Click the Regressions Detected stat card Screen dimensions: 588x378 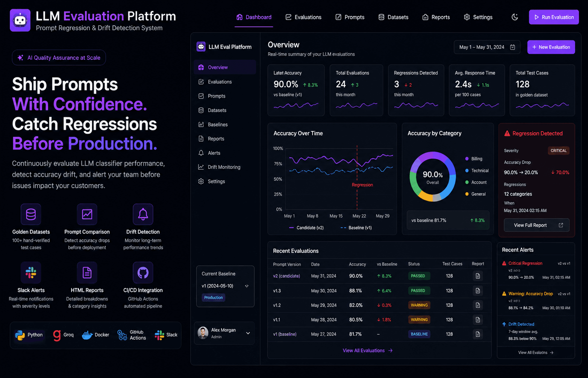[x=416, y=90]
